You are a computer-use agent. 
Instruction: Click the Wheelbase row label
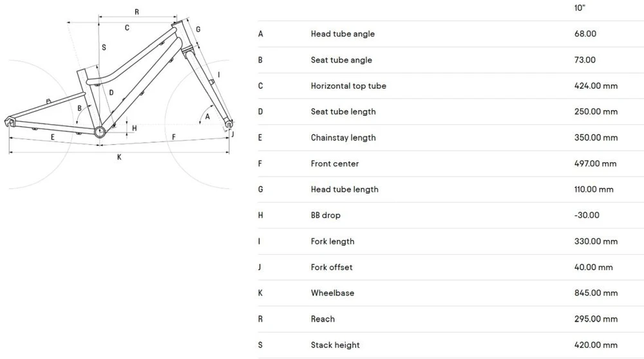332,293
